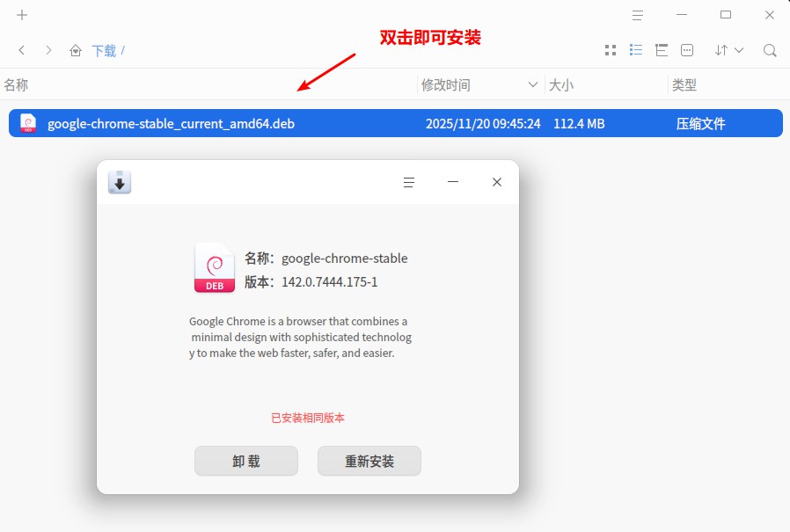
Task: Switch to icon grid view
Action: (x=611, y=50)
